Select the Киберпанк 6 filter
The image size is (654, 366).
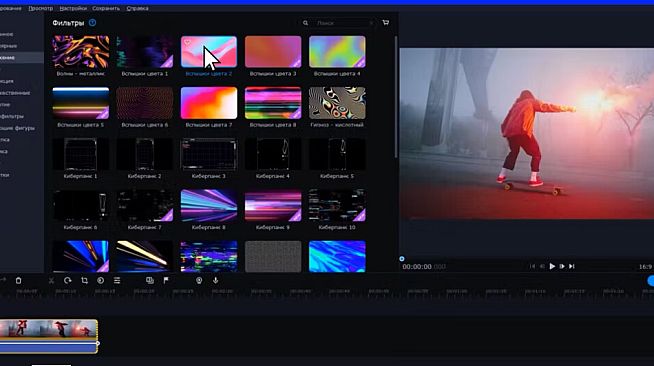coord(80,206)
